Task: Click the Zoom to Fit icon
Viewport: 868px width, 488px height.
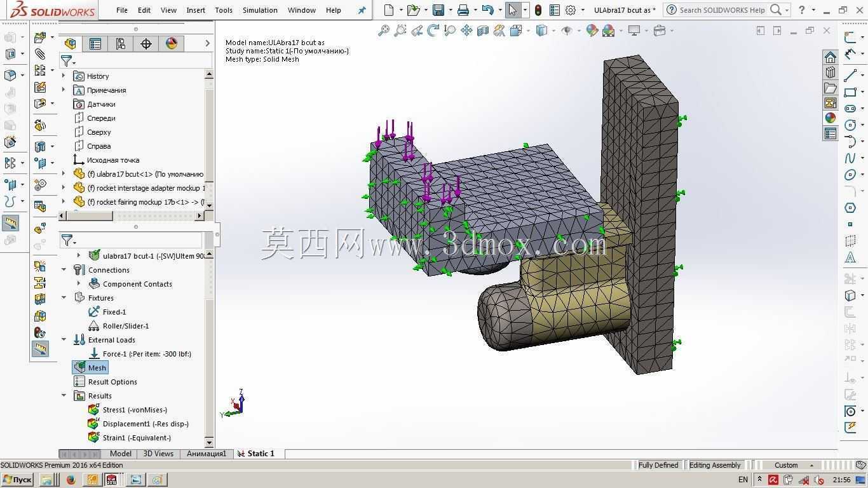Action: point(384,30)
